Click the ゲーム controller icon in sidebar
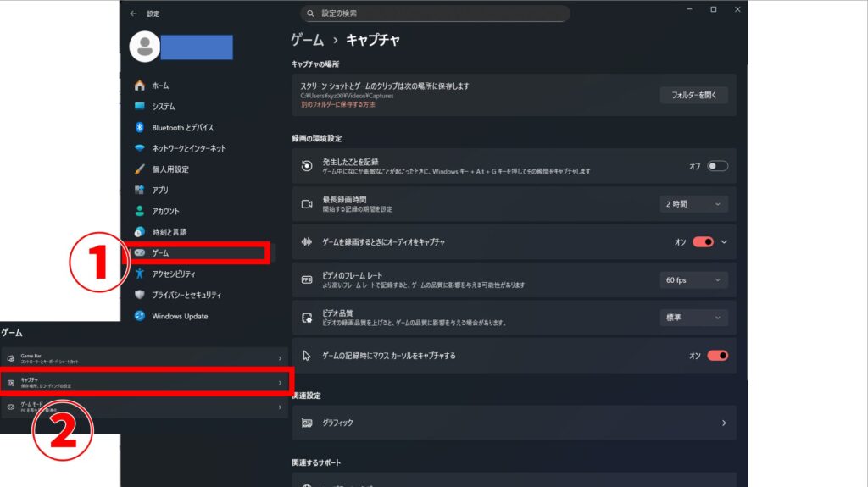Viewport: 868px width, 487px height. coord(140,253)
